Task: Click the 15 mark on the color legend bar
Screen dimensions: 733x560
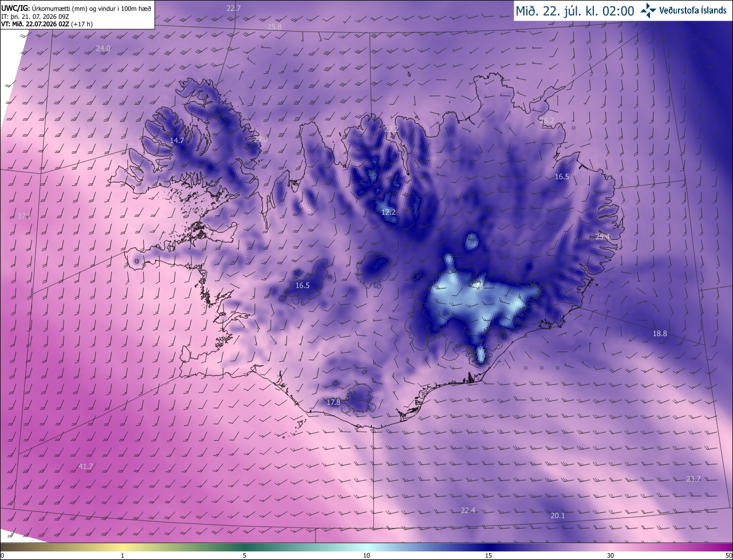Action: coord(488,555)
